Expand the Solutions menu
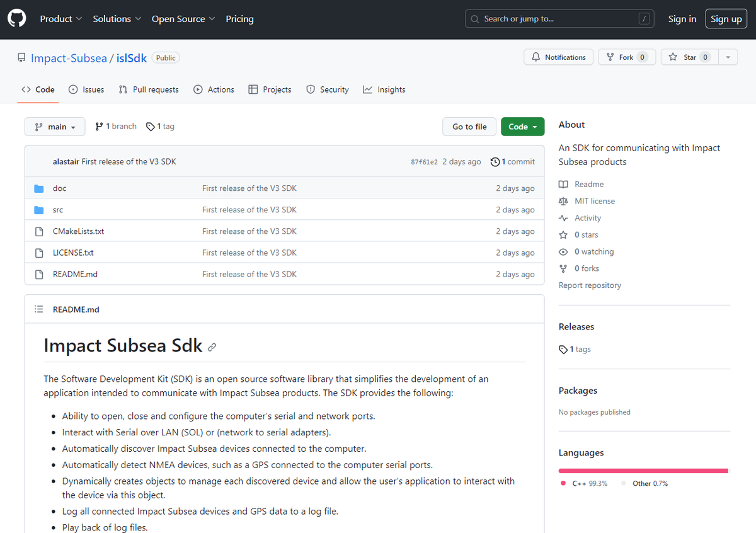756x533 pixels. (117, 19)
